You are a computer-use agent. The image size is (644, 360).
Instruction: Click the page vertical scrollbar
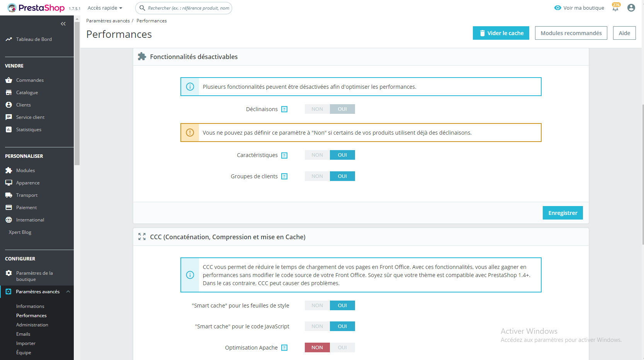coord(643,174)
